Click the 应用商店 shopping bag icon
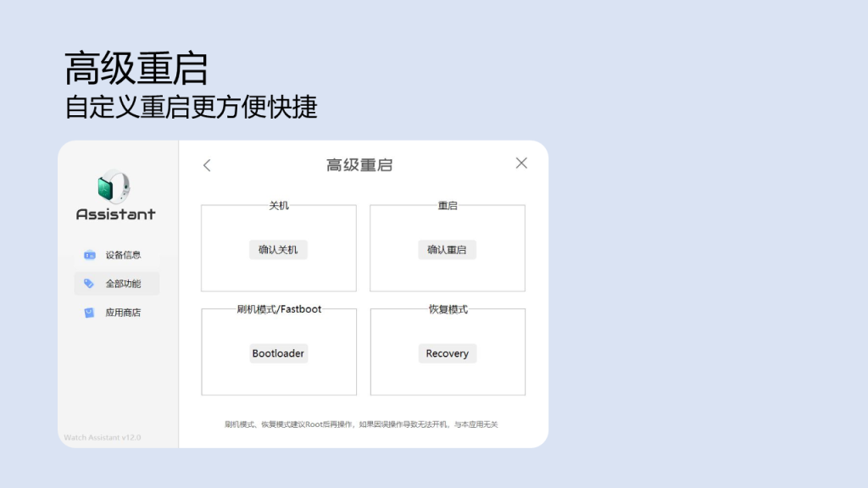 click(90, 313)
